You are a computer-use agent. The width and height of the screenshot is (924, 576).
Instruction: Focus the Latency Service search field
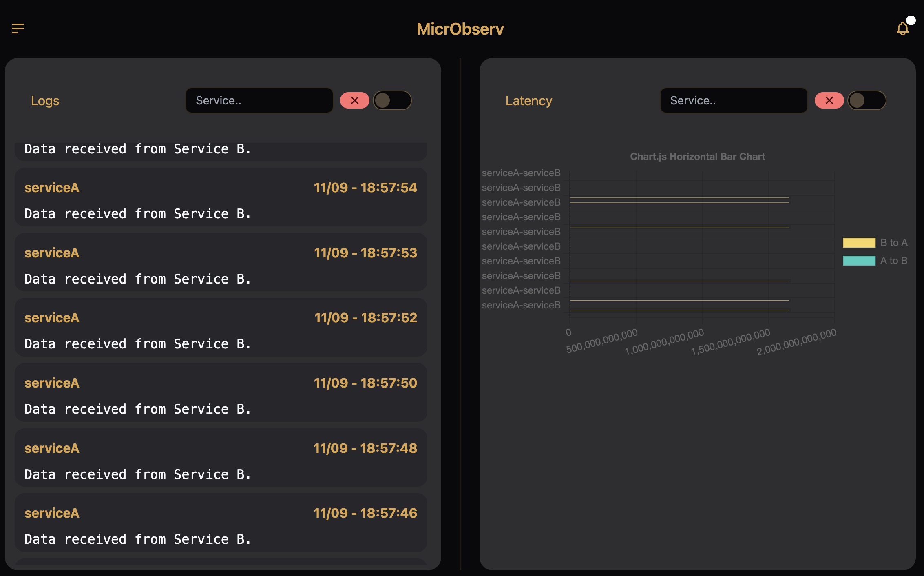(x=734, y=100)
